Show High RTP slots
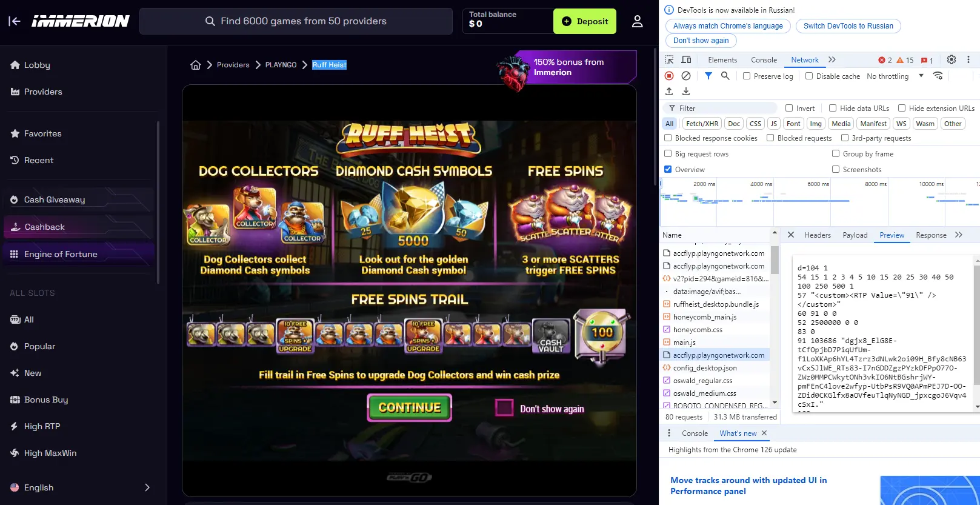 tap(42, 426)
